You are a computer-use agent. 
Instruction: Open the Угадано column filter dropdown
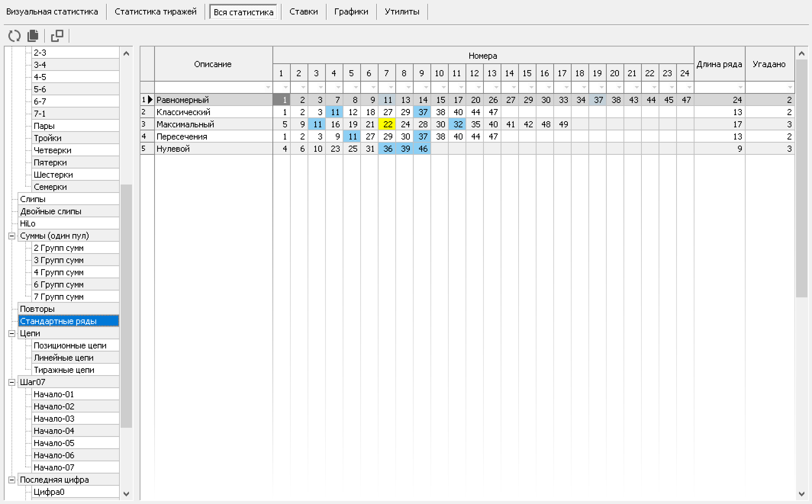[x=790, y=87]
